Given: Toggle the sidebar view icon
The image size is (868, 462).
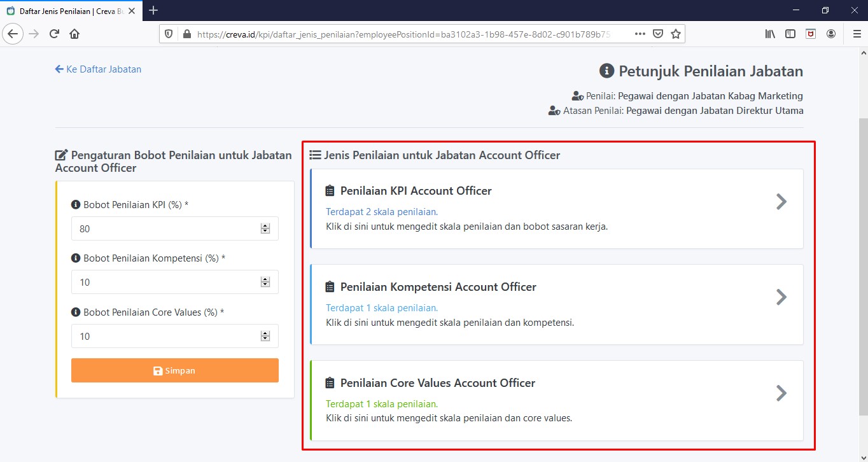Looking at the screenshot, I should click(790, 34).
